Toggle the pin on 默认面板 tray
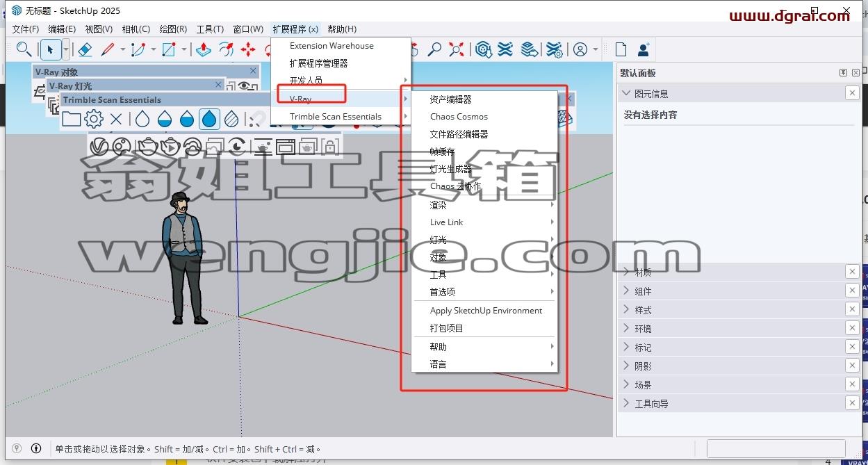This screenshot has height=465, width=868. [x=843, y=73]
